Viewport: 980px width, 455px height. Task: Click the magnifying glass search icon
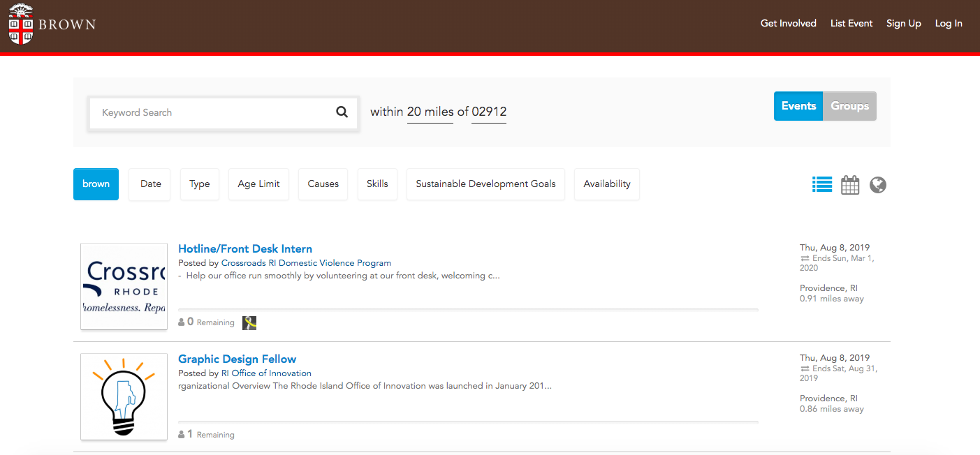342,112
